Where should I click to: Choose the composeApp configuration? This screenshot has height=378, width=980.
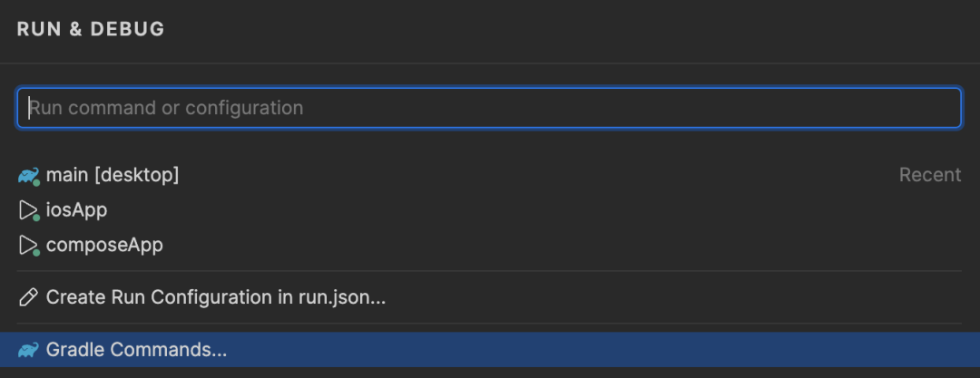[489, 245]
